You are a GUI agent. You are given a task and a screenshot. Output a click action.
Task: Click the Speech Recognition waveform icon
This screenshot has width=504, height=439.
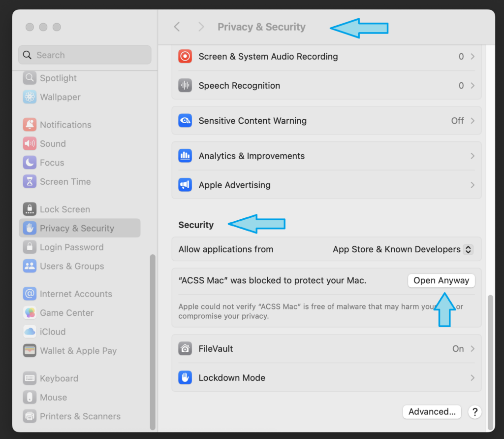tap(185, 85)
